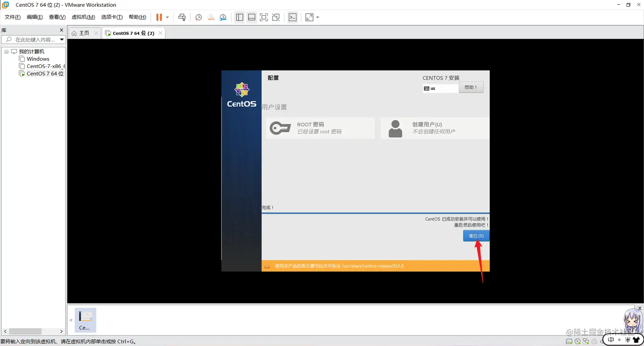
Task: Toggle the 半 half-width mode in IME
Action: [627, 340]
